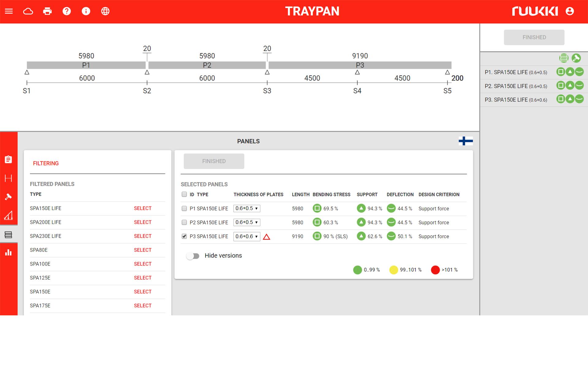
Task: Select SPA150E panel type
Action: click(142, 292)
